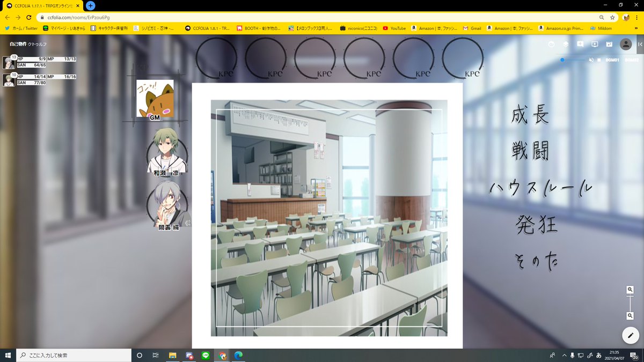Image resolution: width=644 pixels, height=362 pixels.
Task: Reload the page
Action: point(30,17)
